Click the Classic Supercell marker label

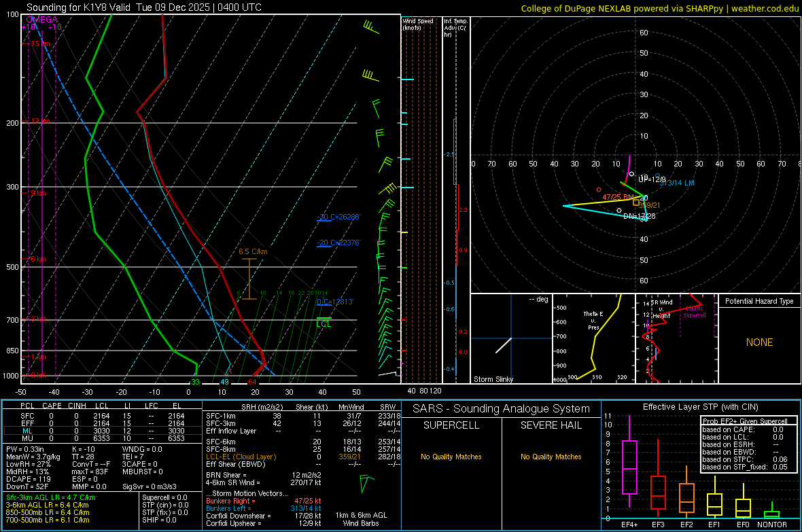click(x=695, y=312)
